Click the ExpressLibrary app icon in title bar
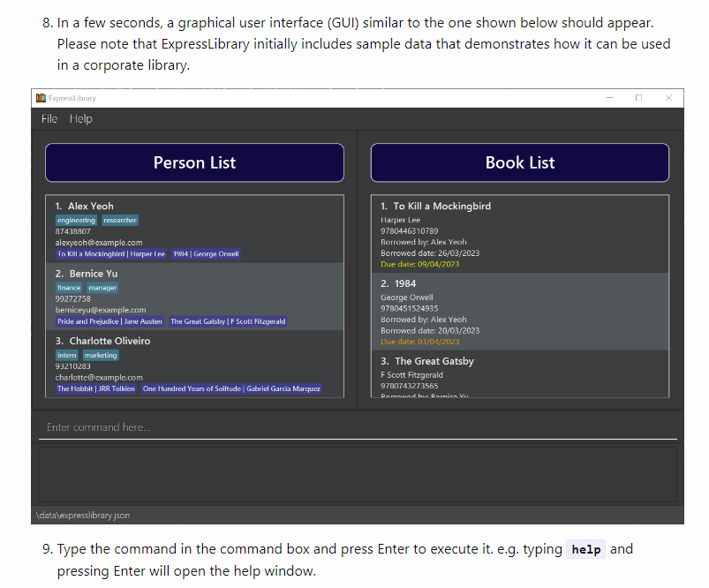 coord(41,98)
